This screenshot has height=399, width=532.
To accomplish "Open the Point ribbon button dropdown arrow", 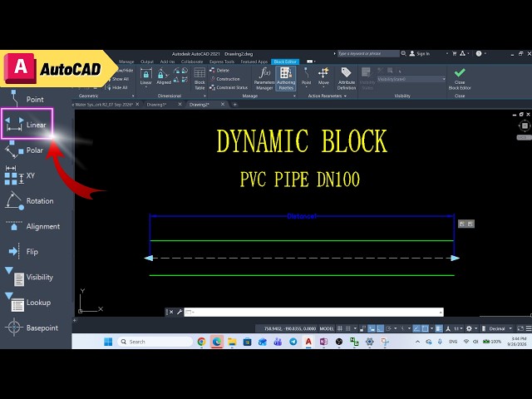I will pos(307,87).
